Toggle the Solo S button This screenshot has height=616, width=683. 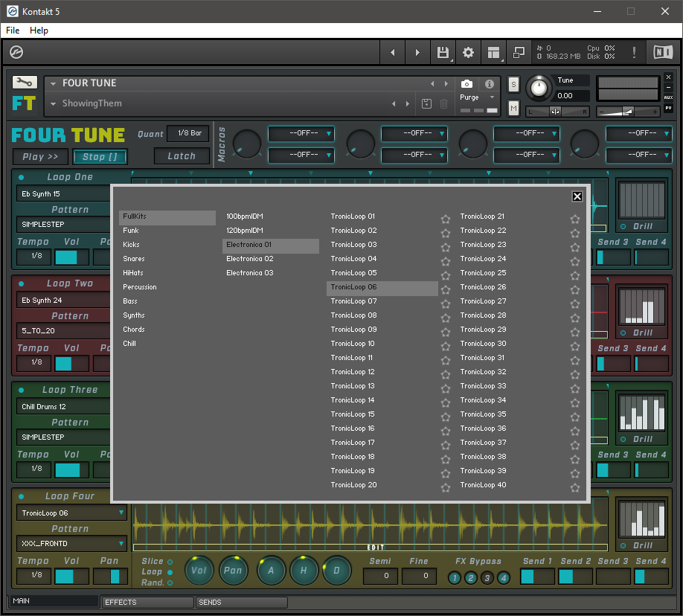pos(513,85)
